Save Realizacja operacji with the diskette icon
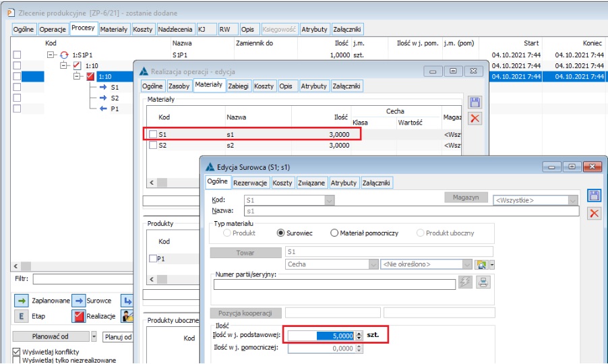 [x=475, y=102]
